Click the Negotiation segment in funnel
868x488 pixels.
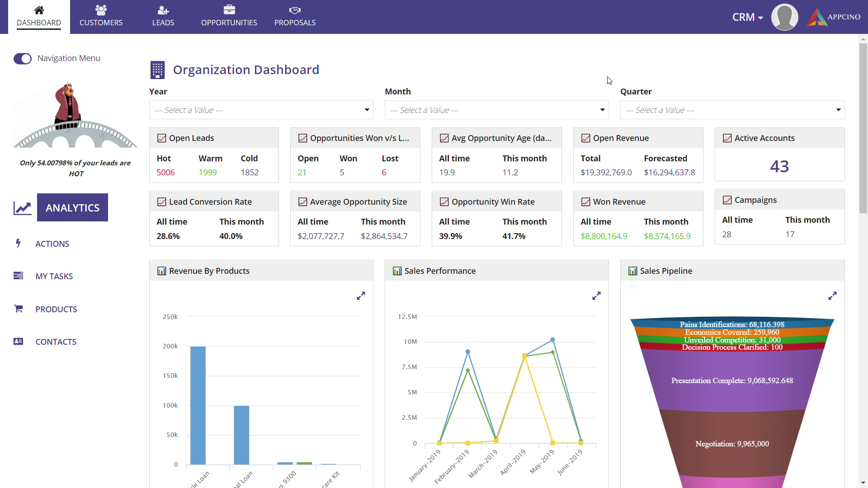pyautogui.click(x=731, y=444)
